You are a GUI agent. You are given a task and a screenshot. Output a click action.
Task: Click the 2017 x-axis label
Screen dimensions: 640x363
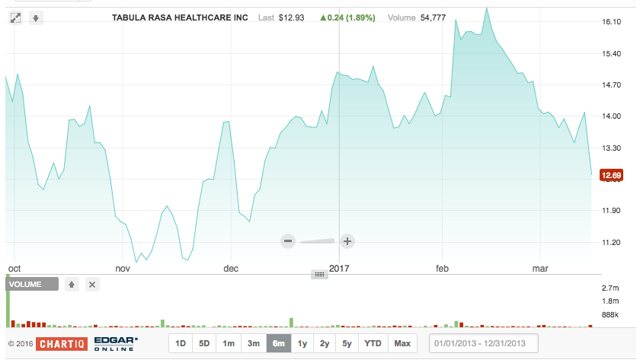(339, 268)
